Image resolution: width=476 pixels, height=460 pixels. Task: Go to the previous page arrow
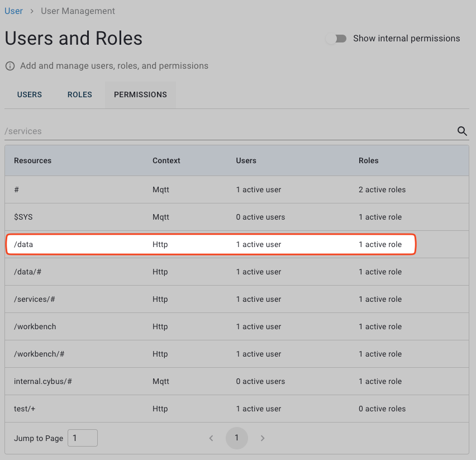[x=211, y=438]
